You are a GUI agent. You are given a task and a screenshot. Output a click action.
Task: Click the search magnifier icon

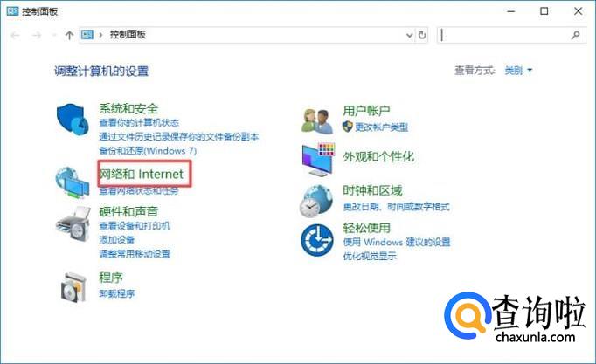click(x=576, y=35)
